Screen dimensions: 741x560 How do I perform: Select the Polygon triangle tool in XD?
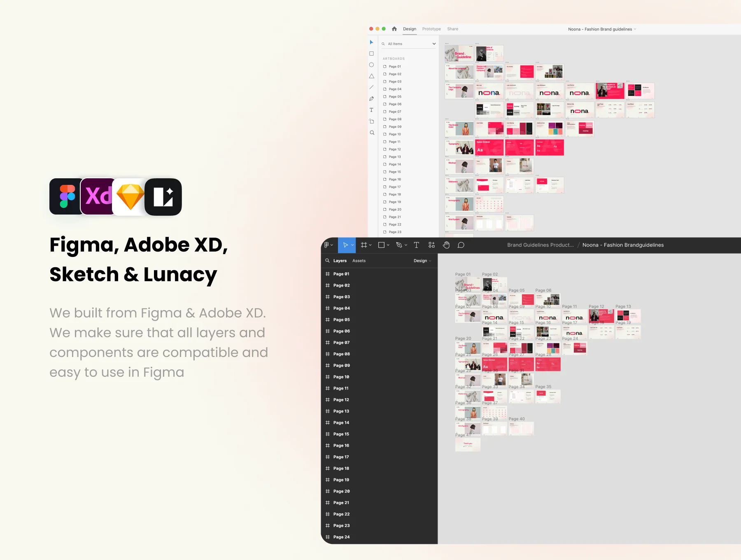[x=371, y=76]
